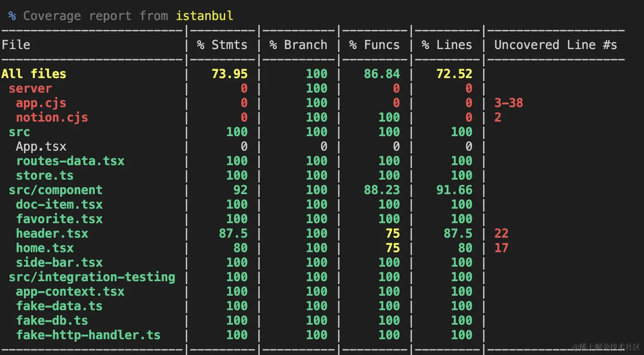Click the 'side-bar.tsx' file name
Screen dimensions: 644x355
coord(59,262)
